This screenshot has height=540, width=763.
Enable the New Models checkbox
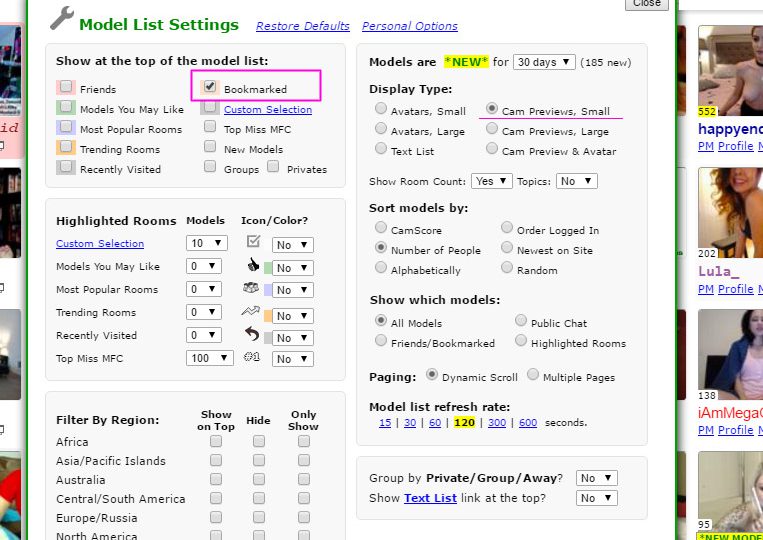click(210, 147)
